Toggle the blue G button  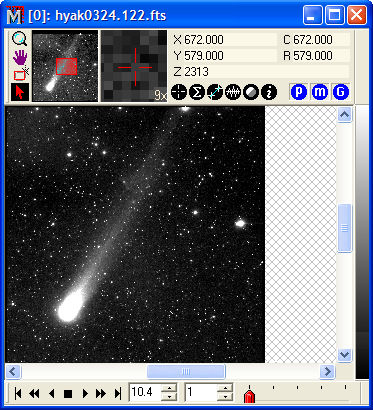click(340, 92)
